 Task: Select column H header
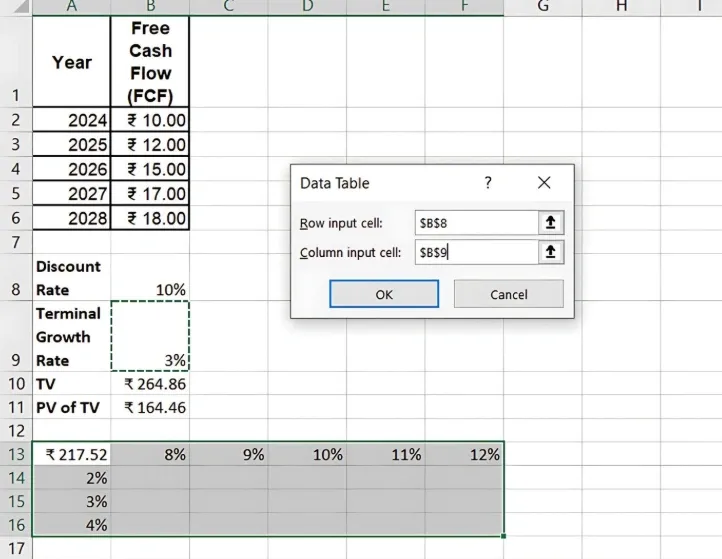pos(621,7)
